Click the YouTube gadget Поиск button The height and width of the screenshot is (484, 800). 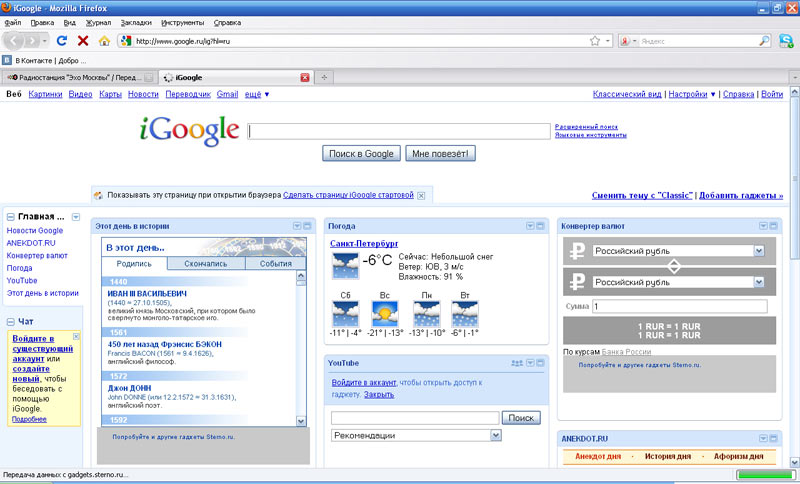coord(521,418)
